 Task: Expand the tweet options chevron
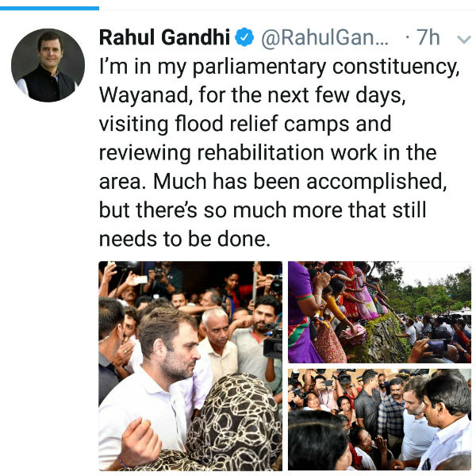pos(464,40)
